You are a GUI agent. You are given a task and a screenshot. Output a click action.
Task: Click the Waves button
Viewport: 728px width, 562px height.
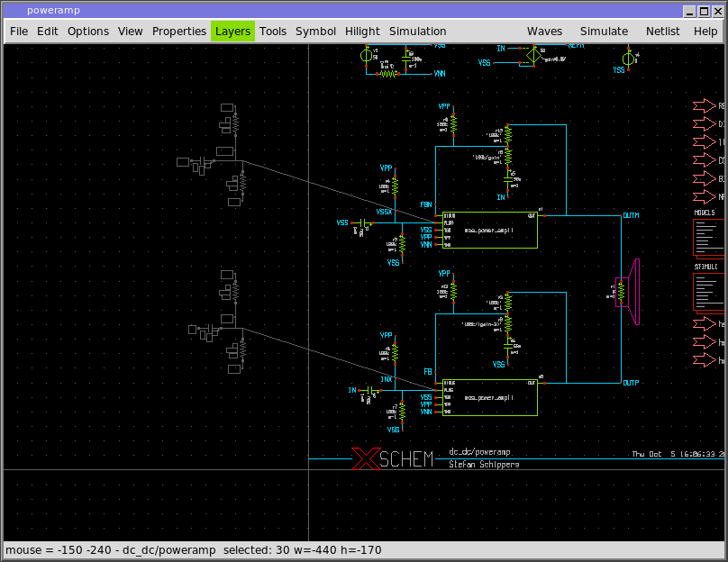(544, 32)
